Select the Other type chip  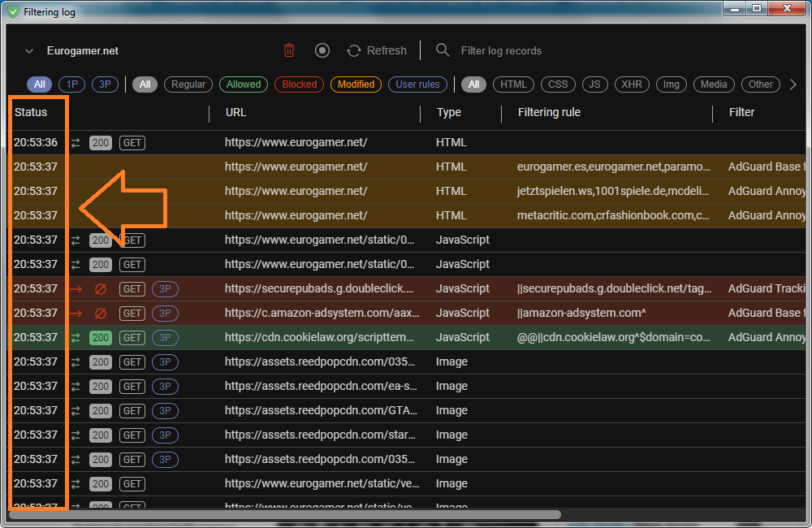click(x=760, y=84)
